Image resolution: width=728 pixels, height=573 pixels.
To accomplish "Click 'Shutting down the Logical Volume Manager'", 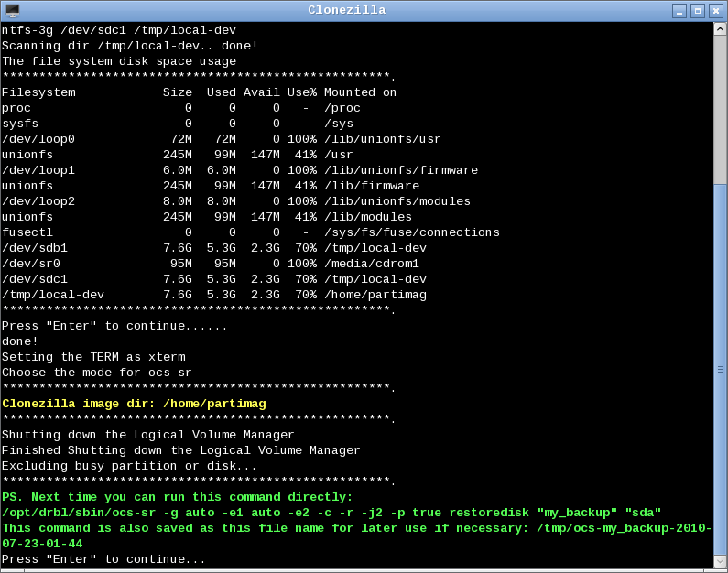I will 148,435.
